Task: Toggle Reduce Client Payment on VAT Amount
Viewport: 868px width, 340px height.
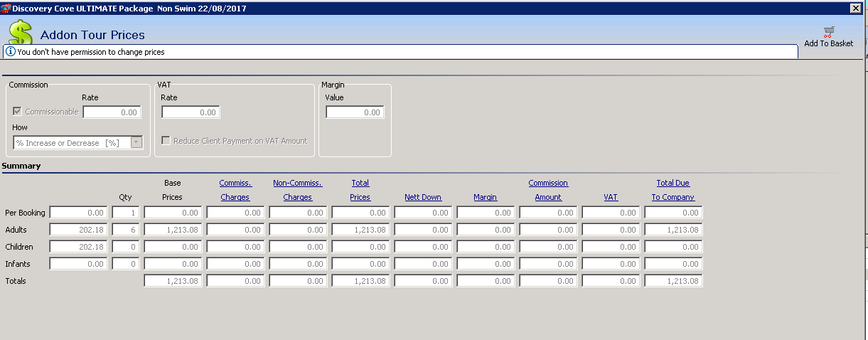Action: pyautogui.click(x=166, y=141)
